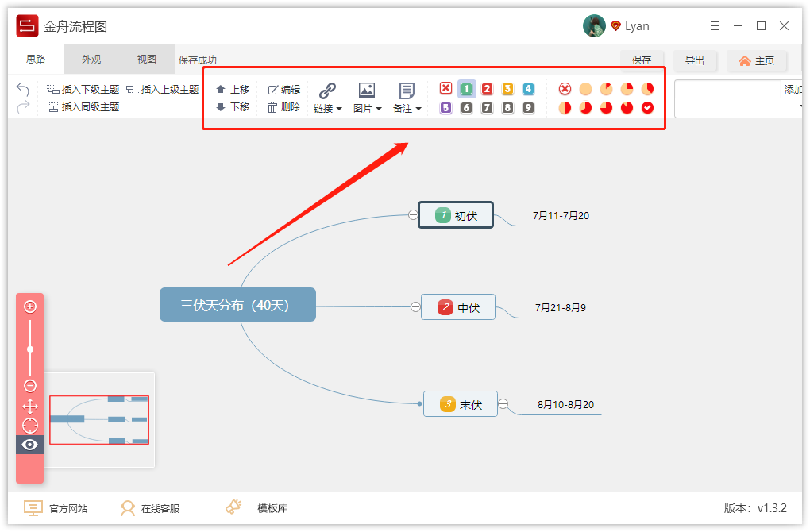This screenshot has width=810, height=532.
Task: Click 插入同级主题 to insert sibling topic
Action: 84,107
